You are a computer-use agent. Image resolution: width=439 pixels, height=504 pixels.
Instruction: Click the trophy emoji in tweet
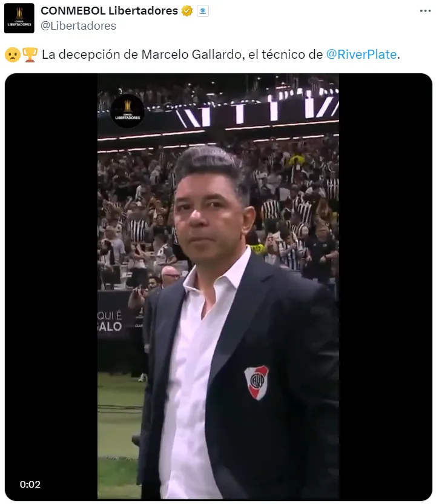pyautogui.click(x=30, y=55)
